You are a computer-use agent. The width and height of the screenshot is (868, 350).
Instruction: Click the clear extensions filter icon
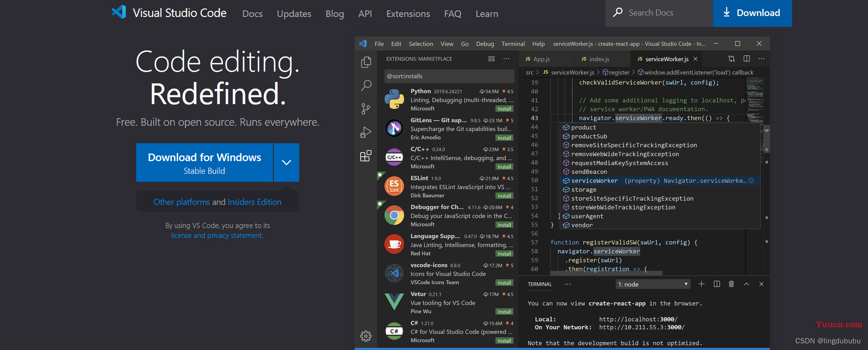tap(491, 59)
